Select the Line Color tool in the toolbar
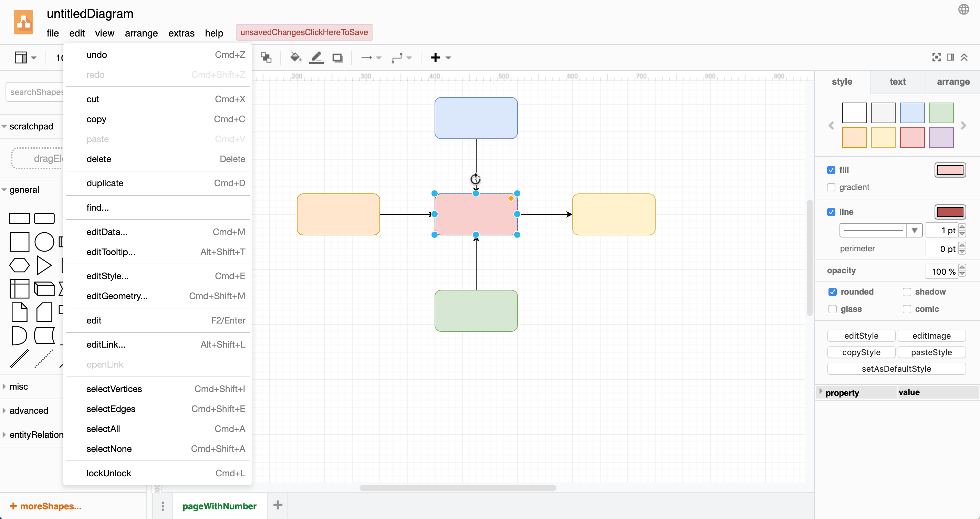Viewport: 980px width, 519px height. tap(316, 57)
